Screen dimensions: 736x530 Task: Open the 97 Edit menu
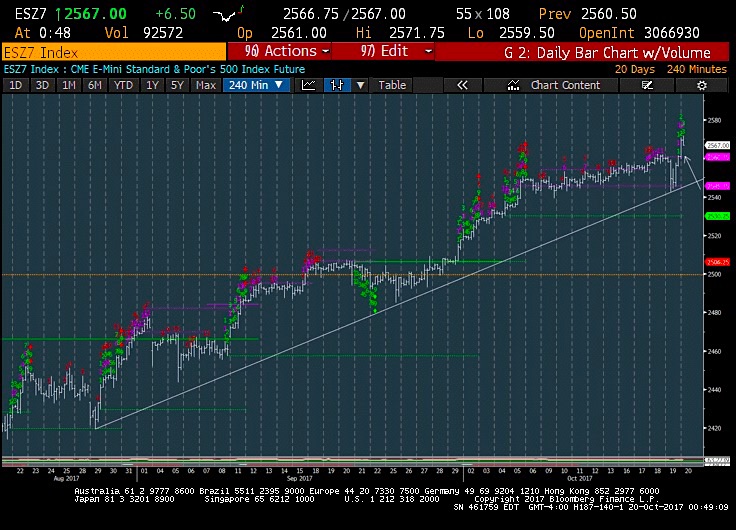tap(383, 51)
